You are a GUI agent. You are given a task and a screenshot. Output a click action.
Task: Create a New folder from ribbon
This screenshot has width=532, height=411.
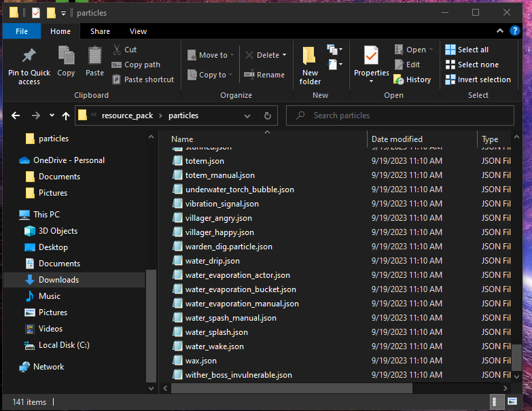coord(310,58)
